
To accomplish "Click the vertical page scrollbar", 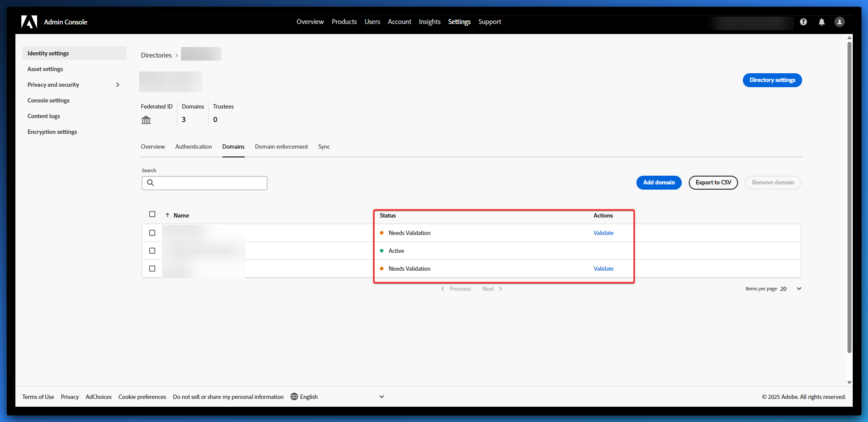I will point(849,196).
